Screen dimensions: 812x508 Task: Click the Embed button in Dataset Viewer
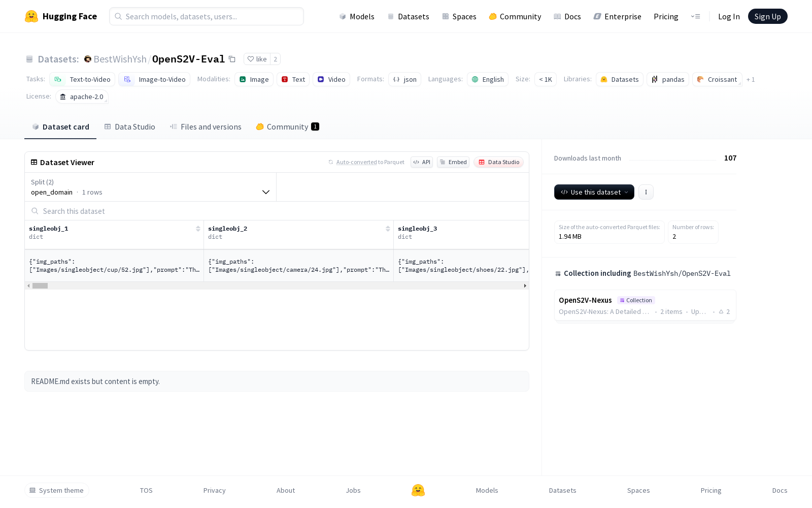pos(453,162)
